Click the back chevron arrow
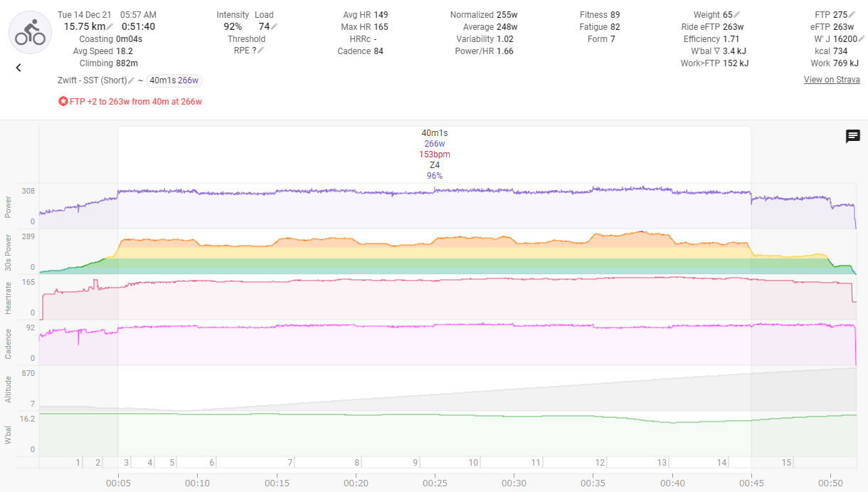 click(x=18, y=68)
